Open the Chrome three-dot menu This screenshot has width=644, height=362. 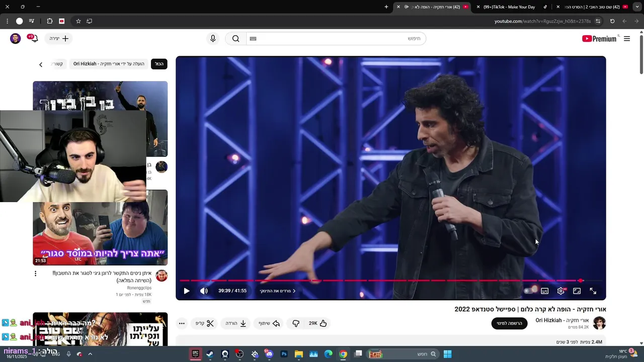coord(7,21)
